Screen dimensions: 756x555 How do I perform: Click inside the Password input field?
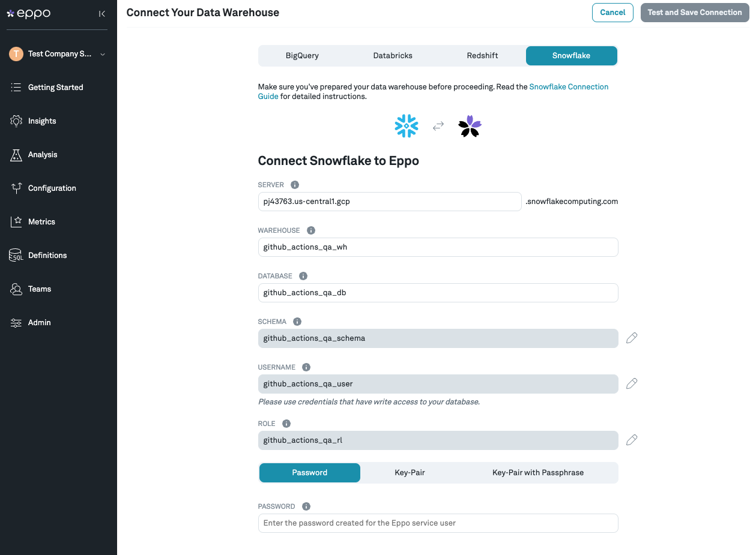click(438, 523)
